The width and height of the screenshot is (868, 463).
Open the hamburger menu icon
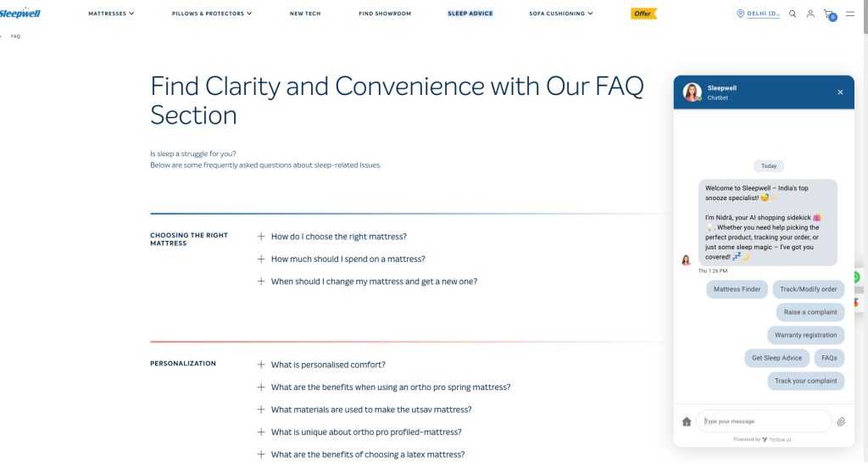[850, 14]
